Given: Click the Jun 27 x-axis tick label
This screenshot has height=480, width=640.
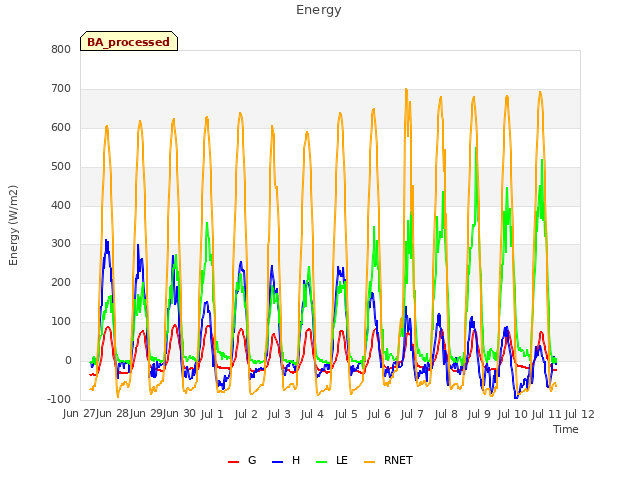Looking at the screenshot, I should tap(79, 413).
